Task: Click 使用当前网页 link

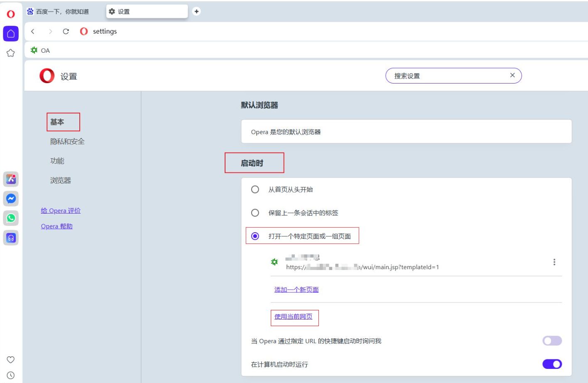Action: pyautogui.click(x=293, y=317)
